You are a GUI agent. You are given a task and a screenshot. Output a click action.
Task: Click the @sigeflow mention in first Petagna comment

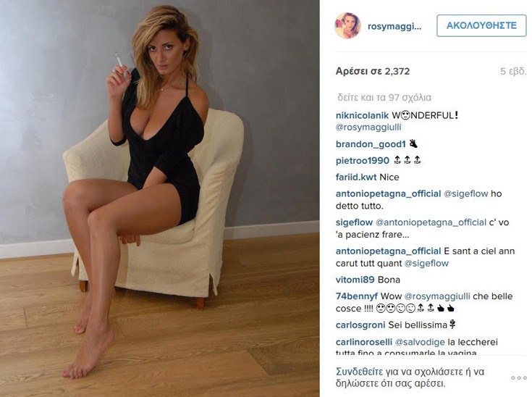(x=466, y=193)
